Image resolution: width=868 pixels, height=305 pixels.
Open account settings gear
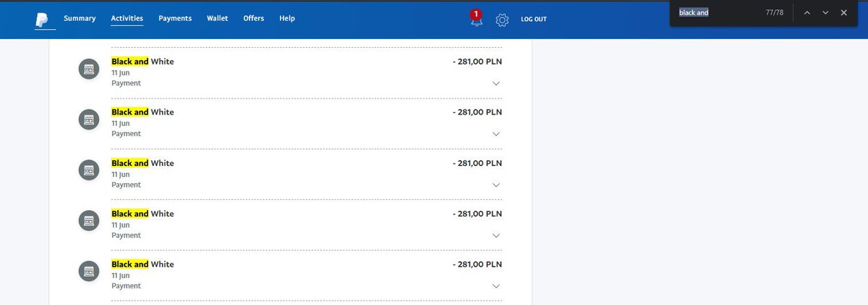point(502,20)
